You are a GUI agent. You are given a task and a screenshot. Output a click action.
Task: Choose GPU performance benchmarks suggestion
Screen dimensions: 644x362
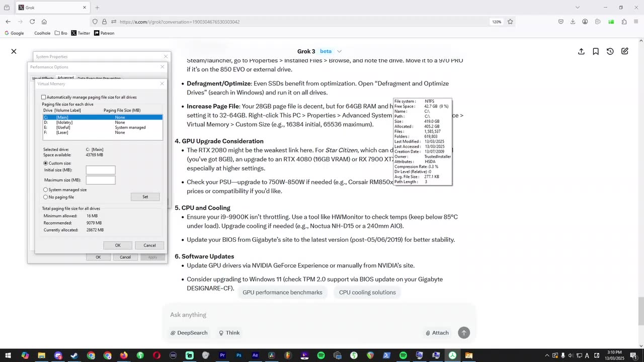(282, 292)
